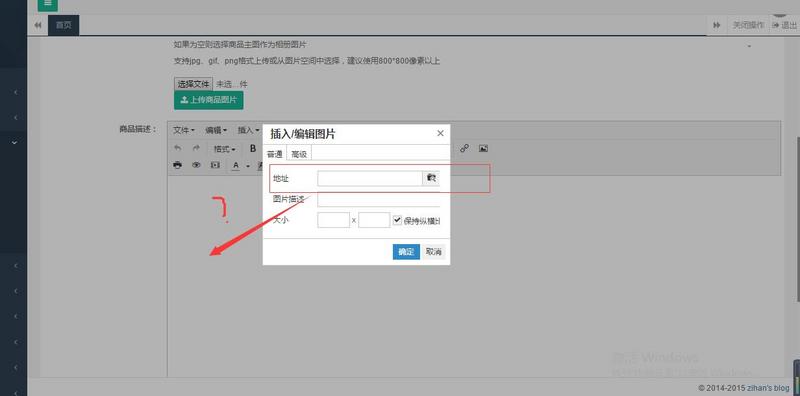Click the 取消 button in dialog
Image resolution: width=800 pixels, height=396 pixels.
click(434, 252)
